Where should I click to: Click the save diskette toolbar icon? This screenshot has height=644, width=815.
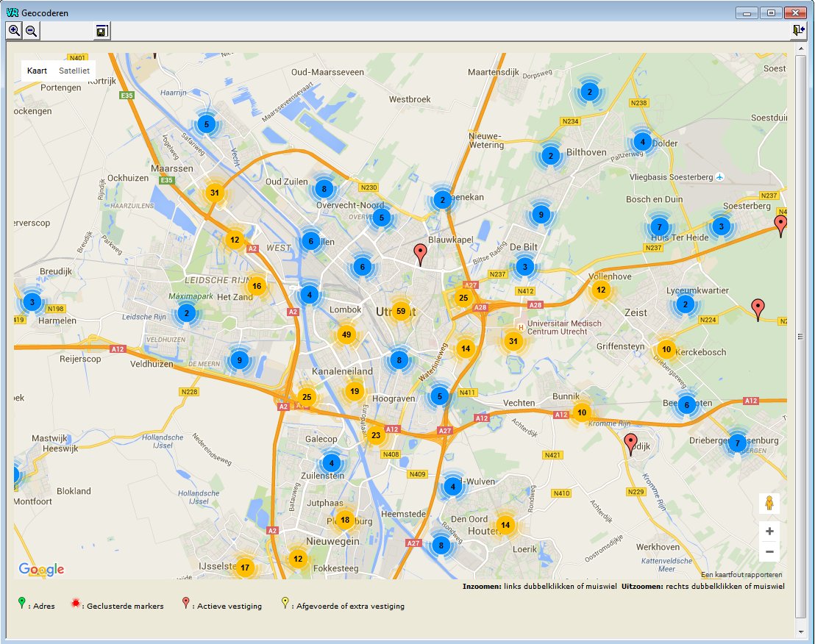(102, 31)
